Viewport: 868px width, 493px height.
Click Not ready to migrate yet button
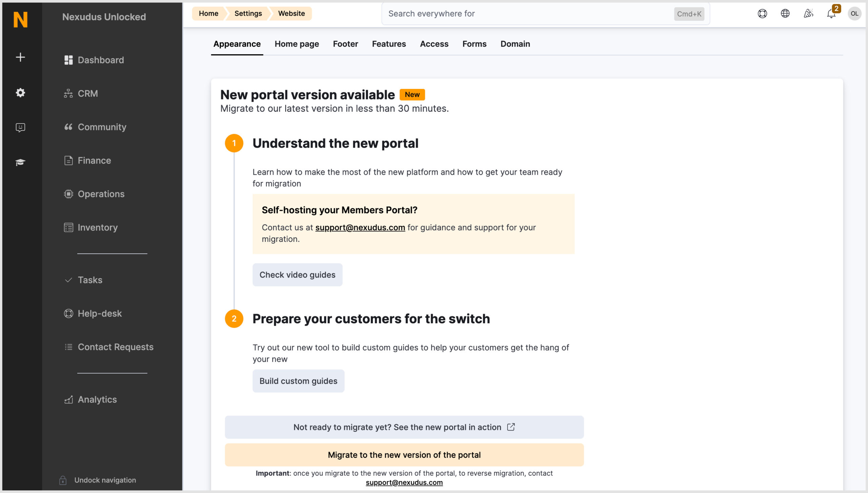(404, 427)
